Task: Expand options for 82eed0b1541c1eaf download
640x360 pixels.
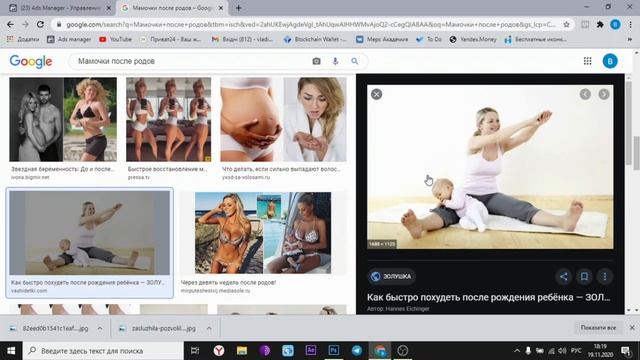Action: coord(100,328)
